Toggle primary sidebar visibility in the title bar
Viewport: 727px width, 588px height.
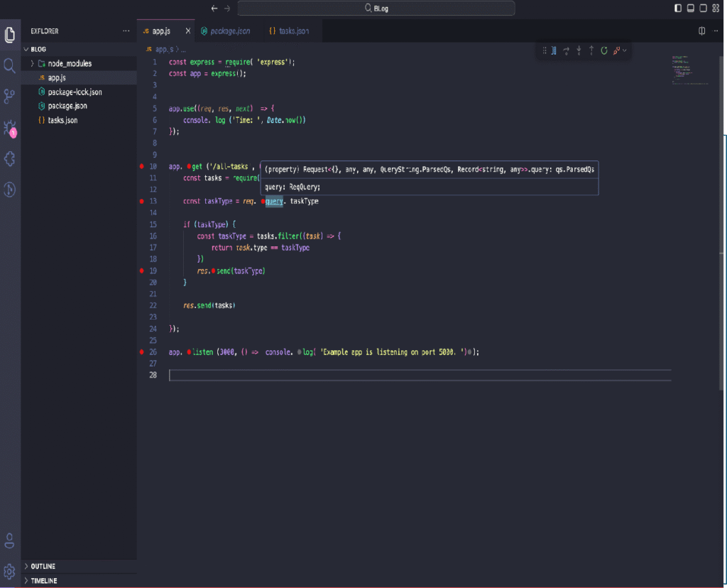click(678, 8)
